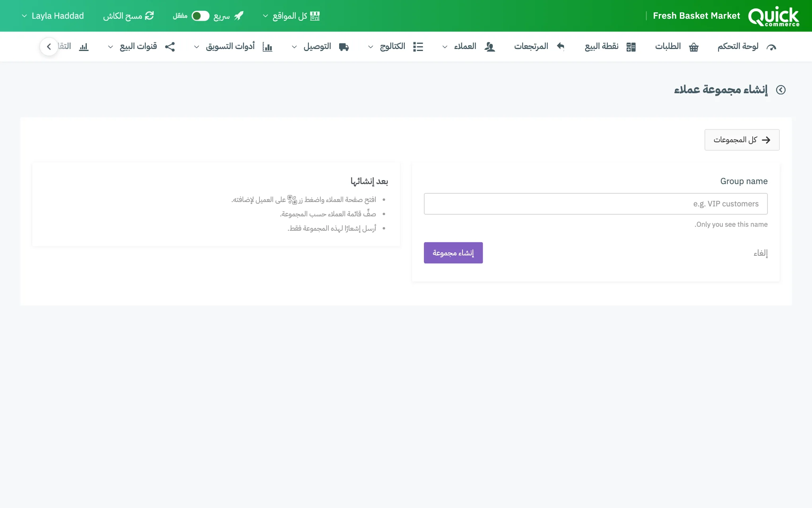This screenshot has width=812, height=508.
Task: Click the أرسل إشعارًا لهذه المجموعة فقط bullet text
Action: [332, 228]
